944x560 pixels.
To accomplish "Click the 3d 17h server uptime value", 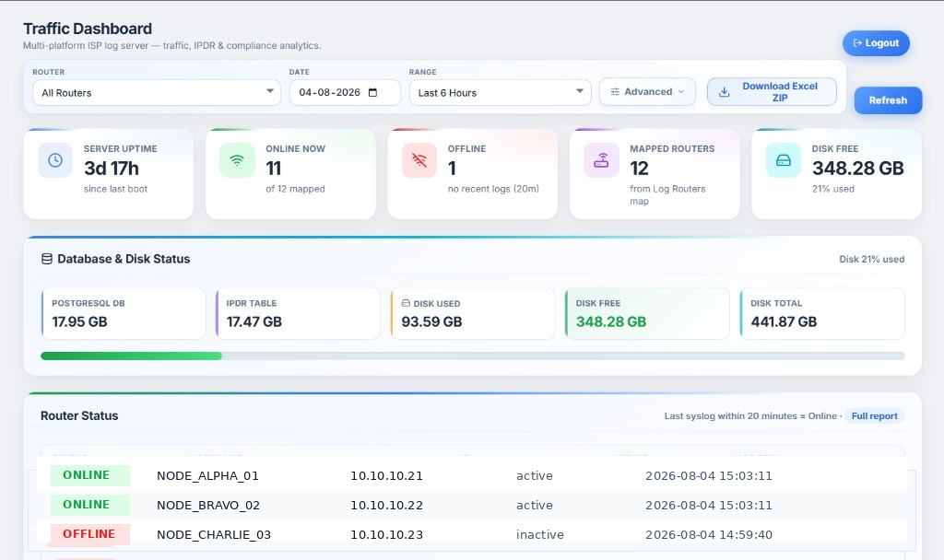I will pyautogui.click(x=112, y=169).
